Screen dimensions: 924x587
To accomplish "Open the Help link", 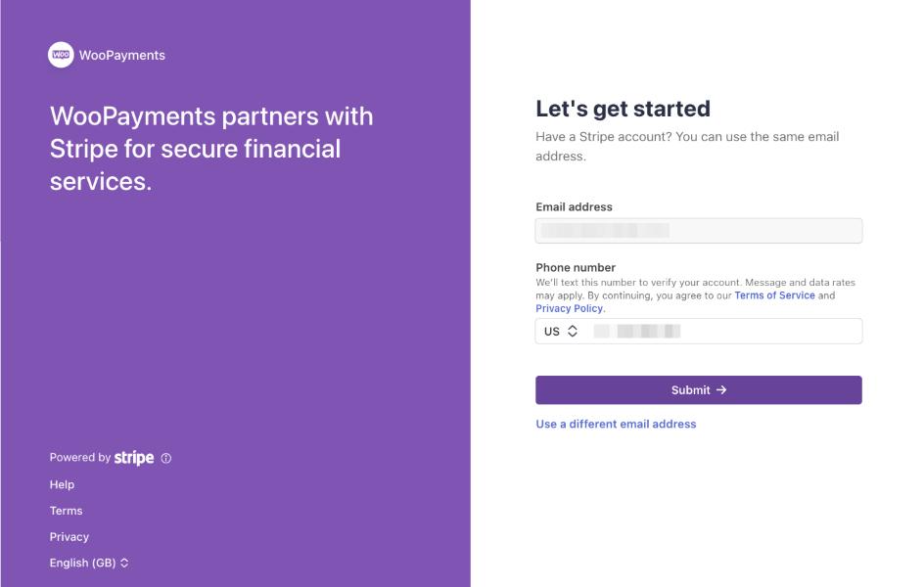I will coord(62,484).
